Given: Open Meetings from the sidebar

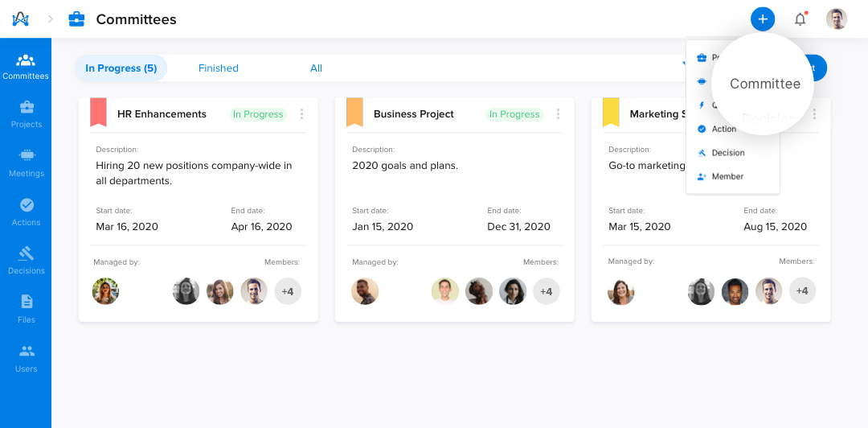Looking at the screenshot, I should [26, 163].
